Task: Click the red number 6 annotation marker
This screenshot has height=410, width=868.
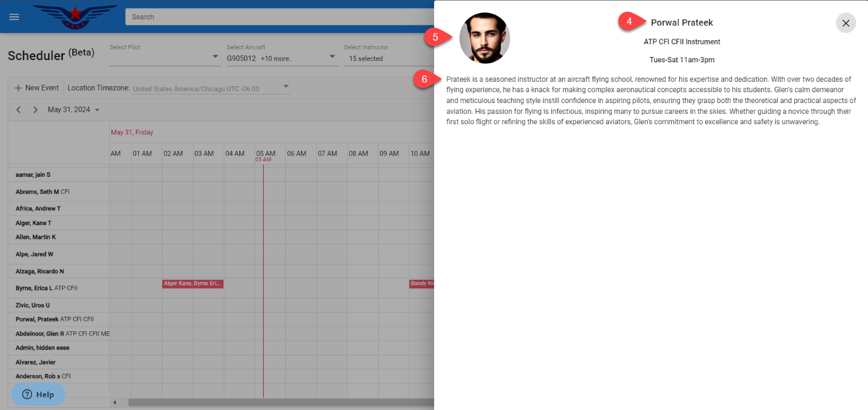Action: pos(424,79)
